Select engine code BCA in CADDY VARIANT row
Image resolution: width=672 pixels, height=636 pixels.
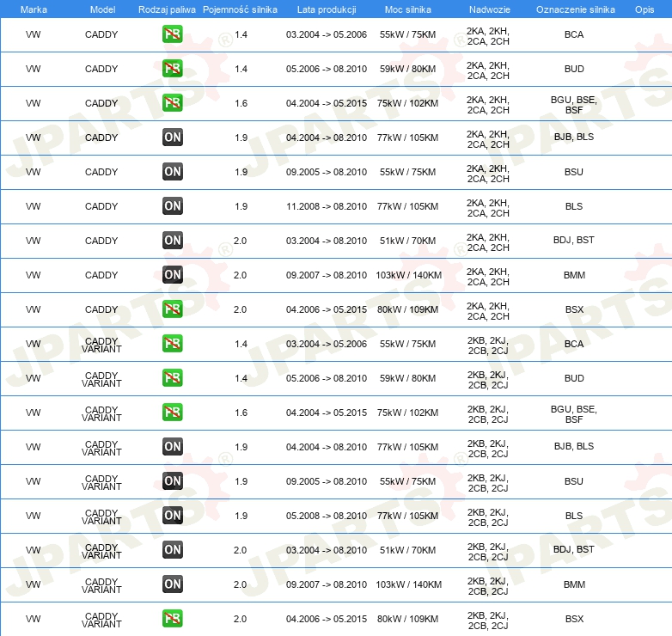point(574,344)
